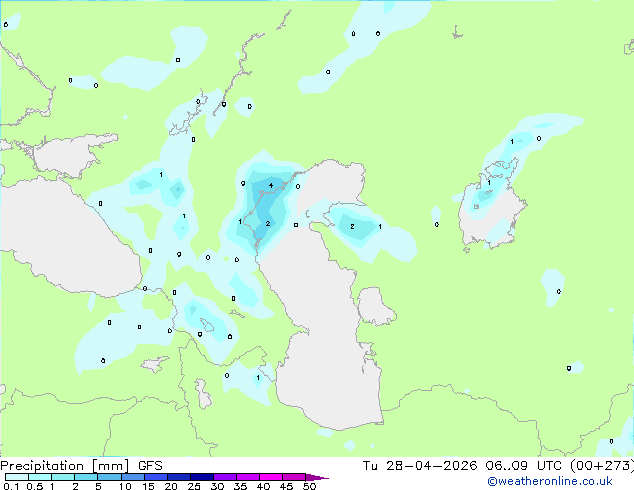Click the 0.5–1 mm legend swatch
The image size is (634, 490).
pos(40,477)
